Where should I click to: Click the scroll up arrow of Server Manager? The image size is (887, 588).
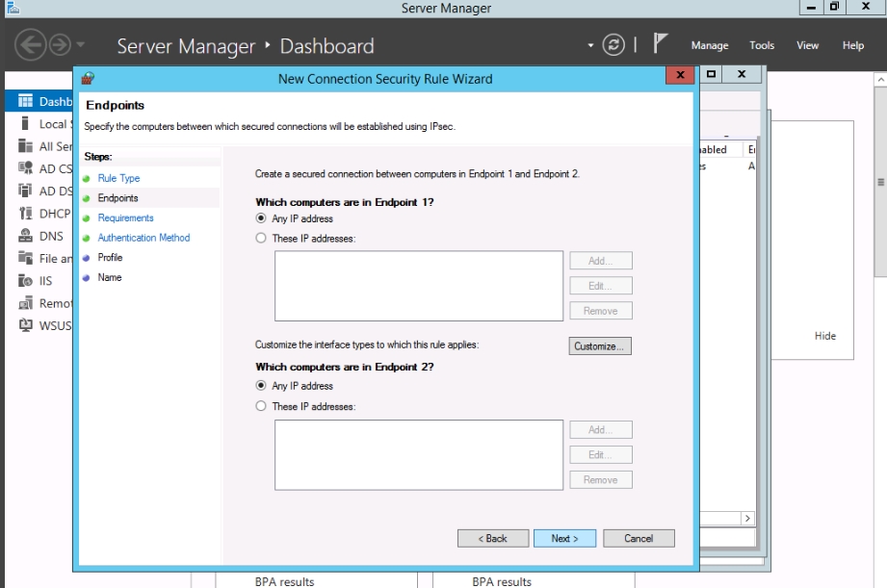[x=881, y=80]
